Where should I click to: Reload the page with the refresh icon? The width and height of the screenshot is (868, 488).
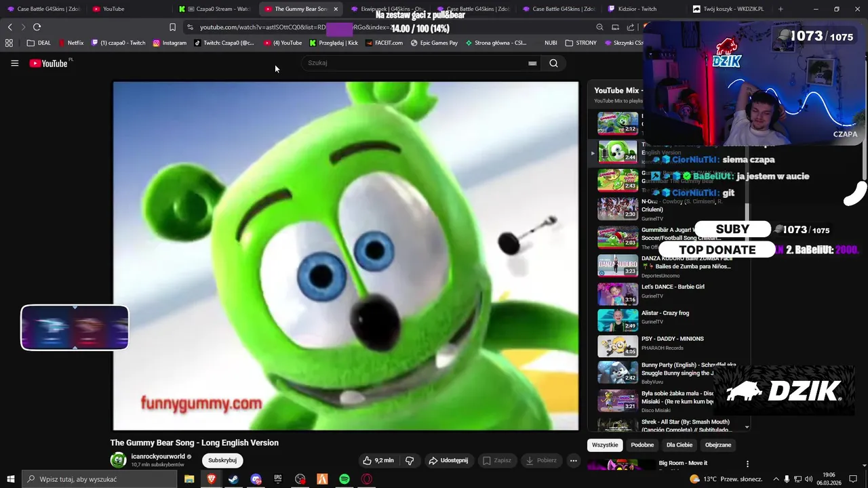coord(37,27)
